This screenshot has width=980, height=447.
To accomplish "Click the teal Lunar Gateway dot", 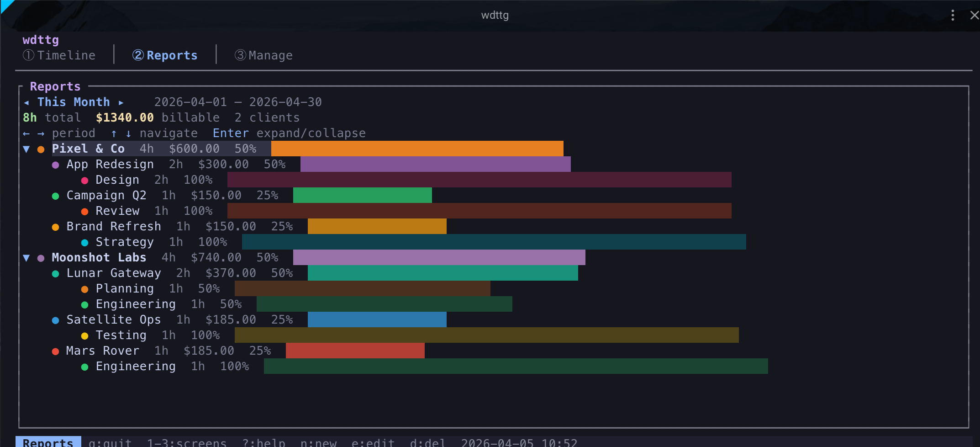I will point(55,274).
